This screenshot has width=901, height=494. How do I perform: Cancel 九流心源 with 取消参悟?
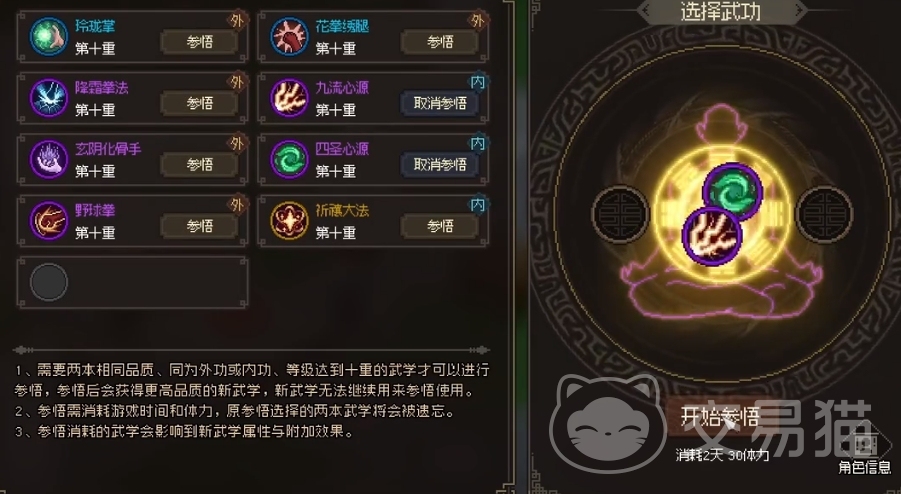pos(440,103)
